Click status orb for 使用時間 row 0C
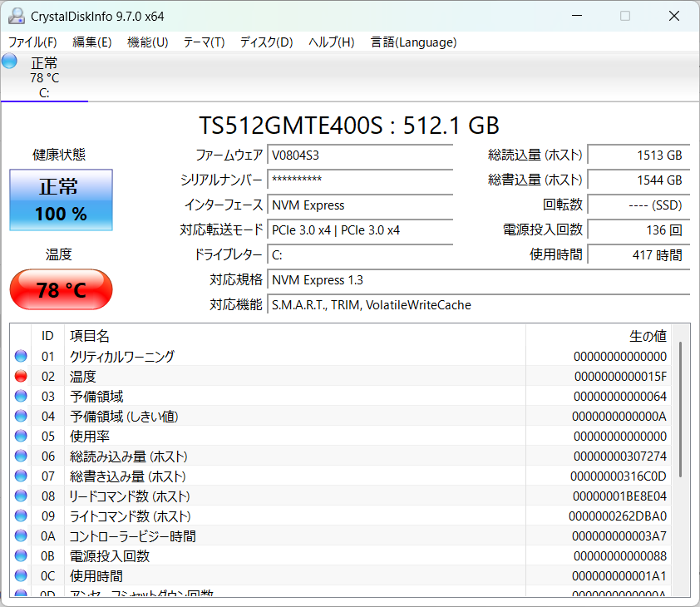Screen dimensions: 700x607 pyautogui.click(x=21, y=575)
